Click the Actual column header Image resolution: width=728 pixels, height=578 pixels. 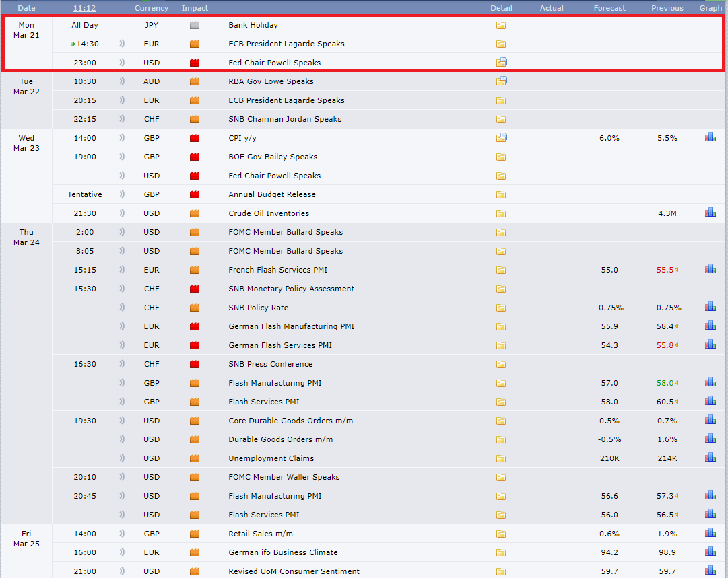tap(552, 8)
